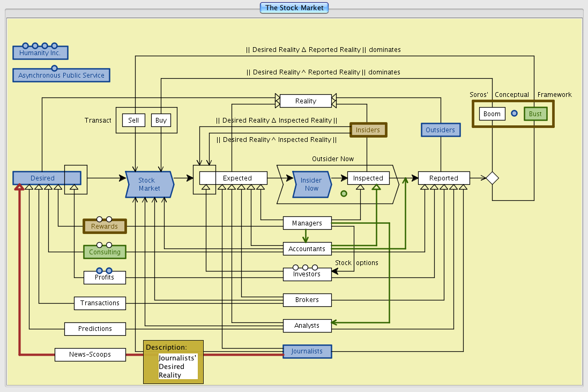Click the Reality node at the top
Viewport: 588px width, 392px height.
pyautogui.click(x=306, y=101)
